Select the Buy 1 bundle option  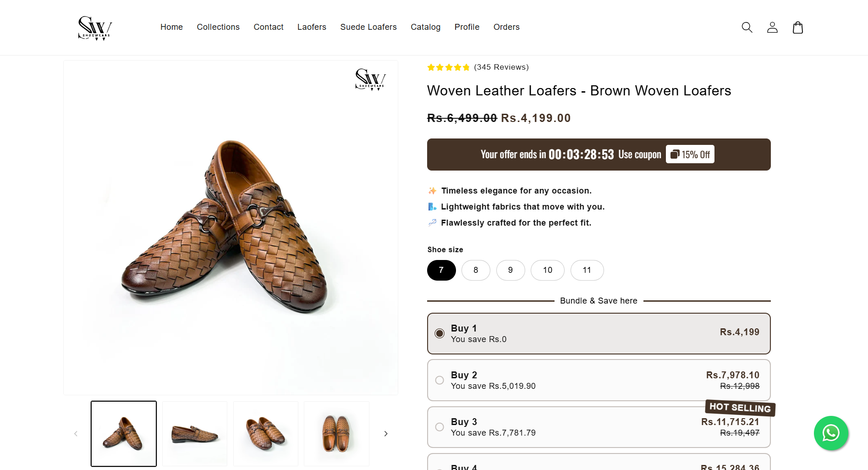click(x=439, y=333)
